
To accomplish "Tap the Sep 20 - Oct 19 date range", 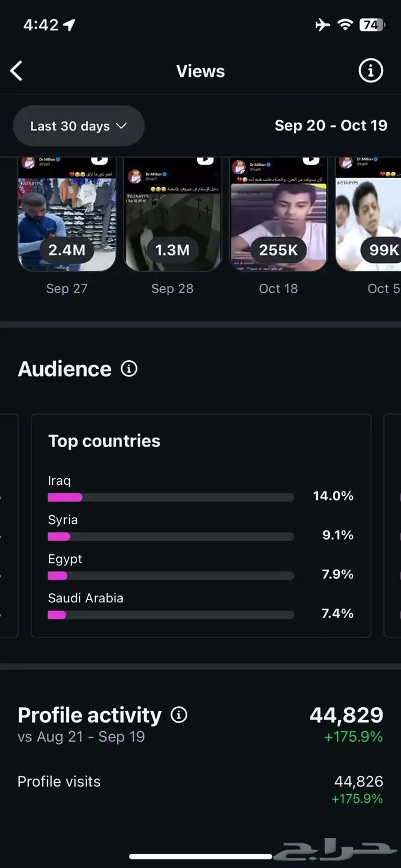I will (x=331, y=125).
